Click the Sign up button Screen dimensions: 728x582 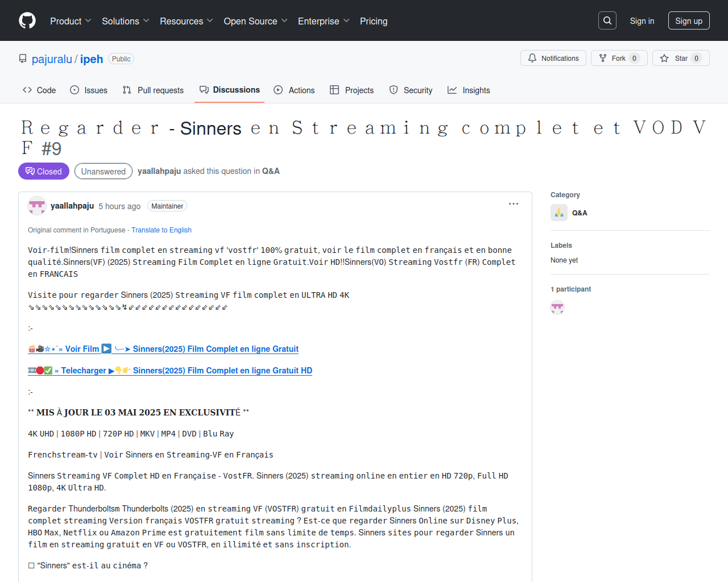tap(689, 20)
